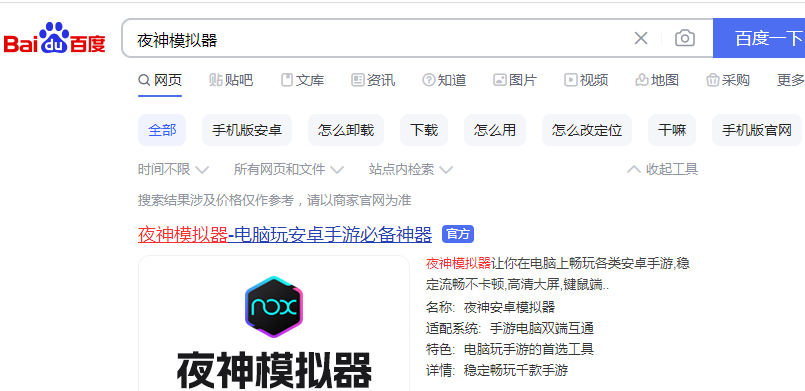
Task: Click the Baidu logo
Action: click(54, 38)
